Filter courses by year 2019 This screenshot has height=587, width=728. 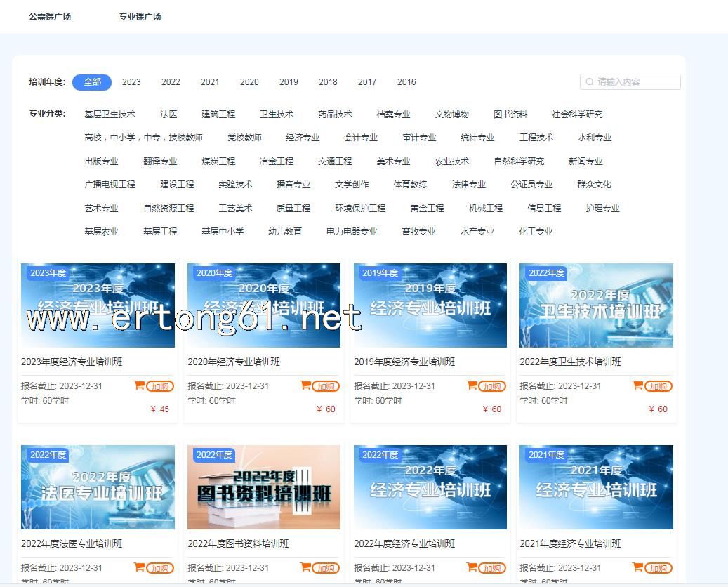tap(289, 82)
